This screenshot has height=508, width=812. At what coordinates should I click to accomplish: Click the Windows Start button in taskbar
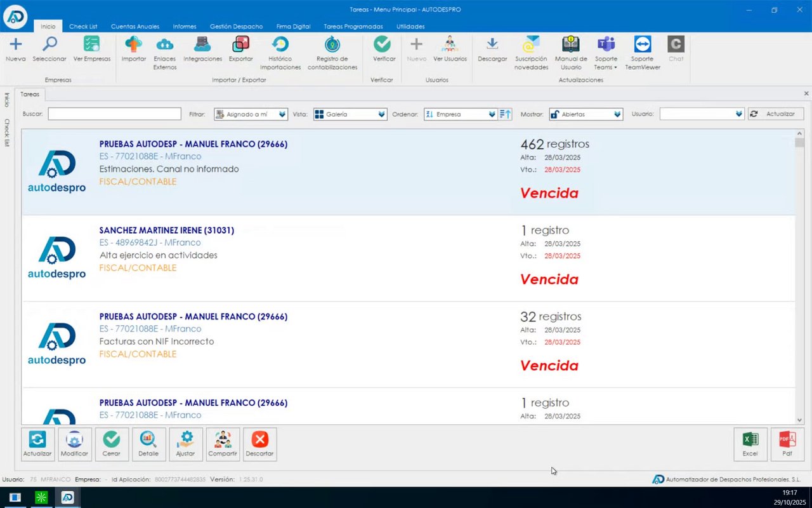click(15, 497)
